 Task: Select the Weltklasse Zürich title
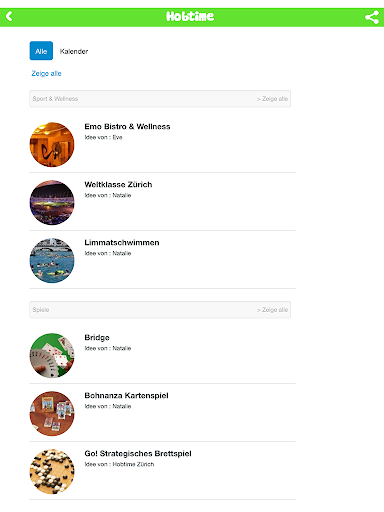pyautogui.click(x=118, y=185)
